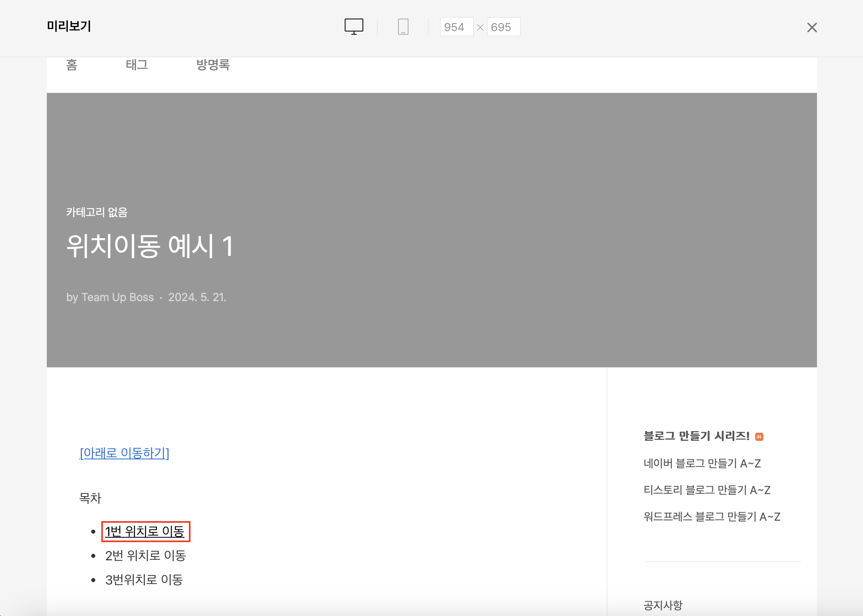Switch to mobile preview mode icon
The height and width of the screenshot is (616, 863).
[403, 27]
